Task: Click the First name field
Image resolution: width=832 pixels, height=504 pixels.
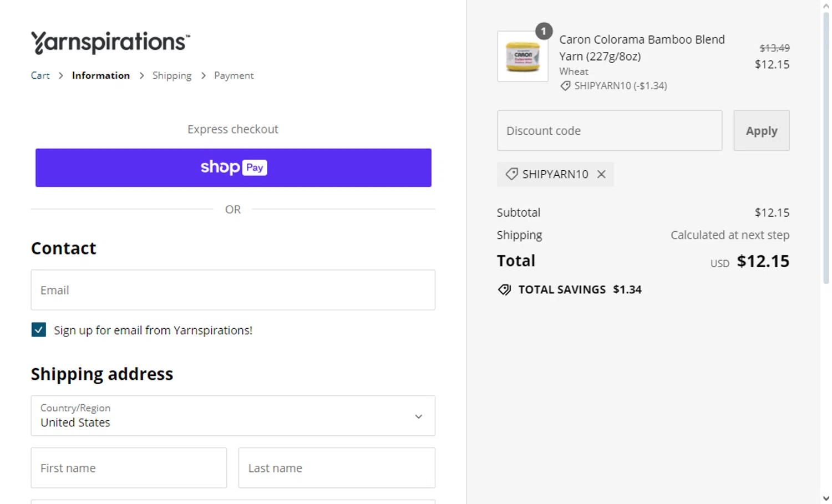Action: [129, 468]
